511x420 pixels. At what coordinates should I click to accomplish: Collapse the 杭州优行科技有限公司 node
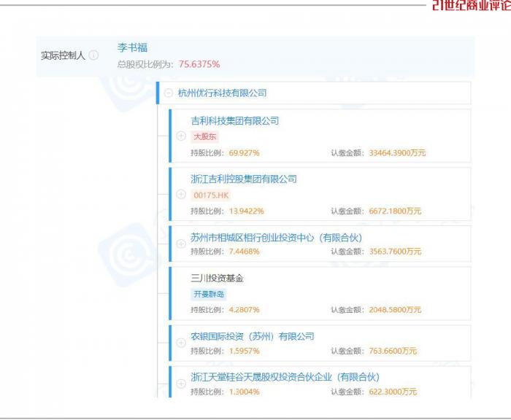(x=169, y=93)
